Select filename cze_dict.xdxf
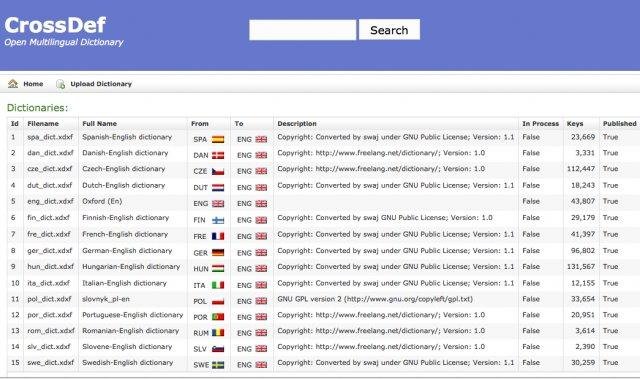 [49, 169]
